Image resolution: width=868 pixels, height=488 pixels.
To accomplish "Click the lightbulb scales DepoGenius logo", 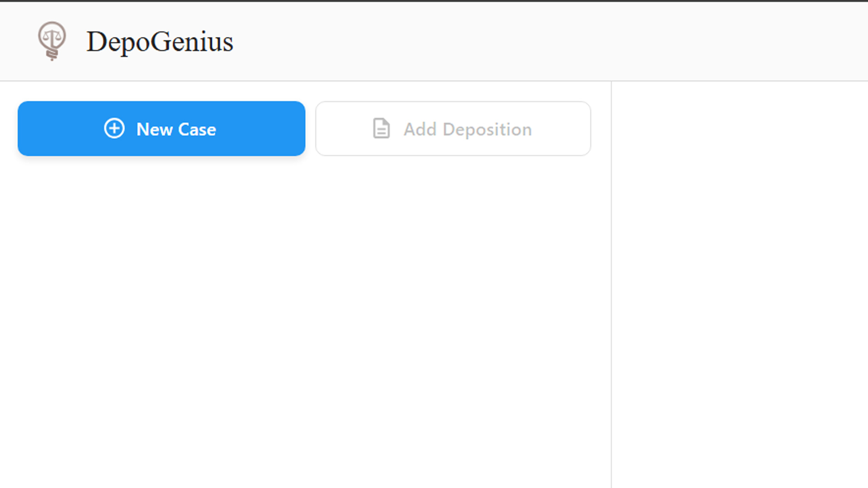I will [52, 41].
